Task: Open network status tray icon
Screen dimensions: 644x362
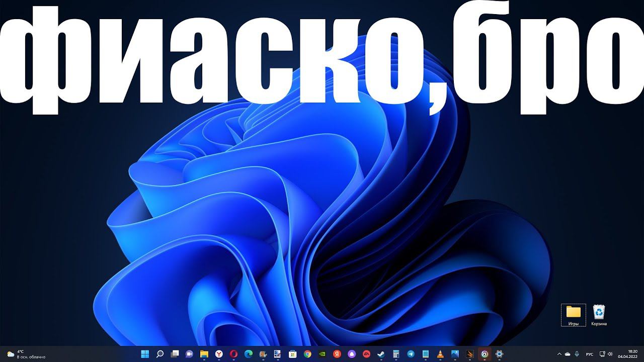Action: coord(603,354)
